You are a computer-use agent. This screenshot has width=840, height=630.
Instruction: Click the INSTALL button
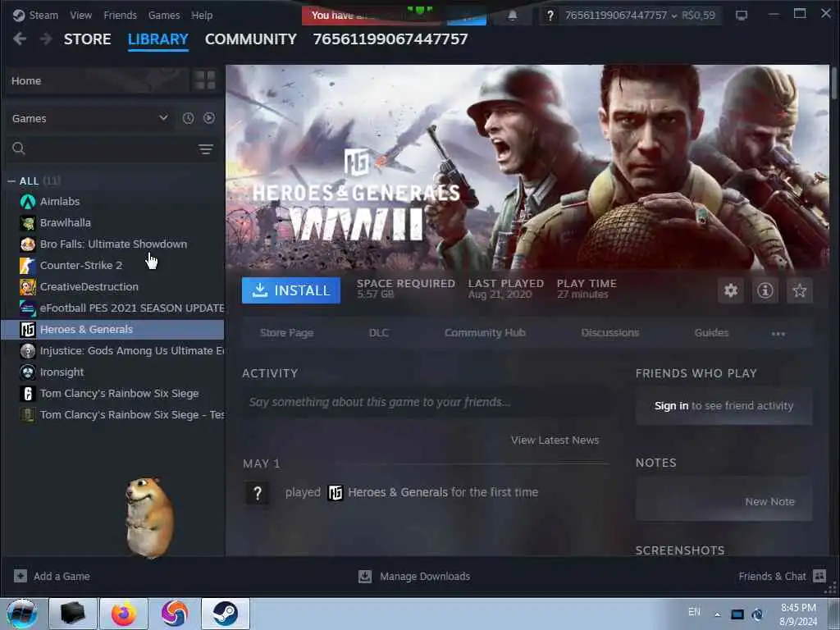click(291, 290)
